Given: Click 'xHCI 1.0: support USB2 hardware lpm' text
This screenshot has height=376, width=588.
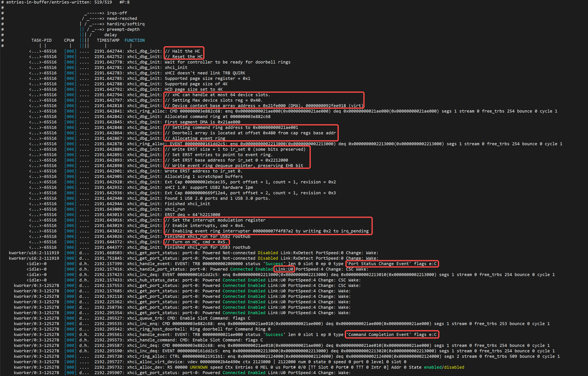Looking at the screenshot, I should [209, 188].
